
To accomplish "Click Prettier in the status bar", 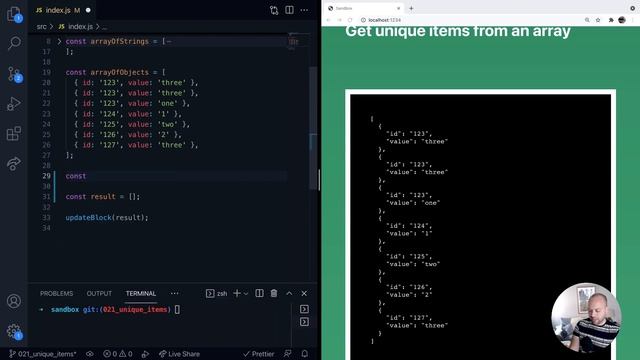I will (258, 353).
